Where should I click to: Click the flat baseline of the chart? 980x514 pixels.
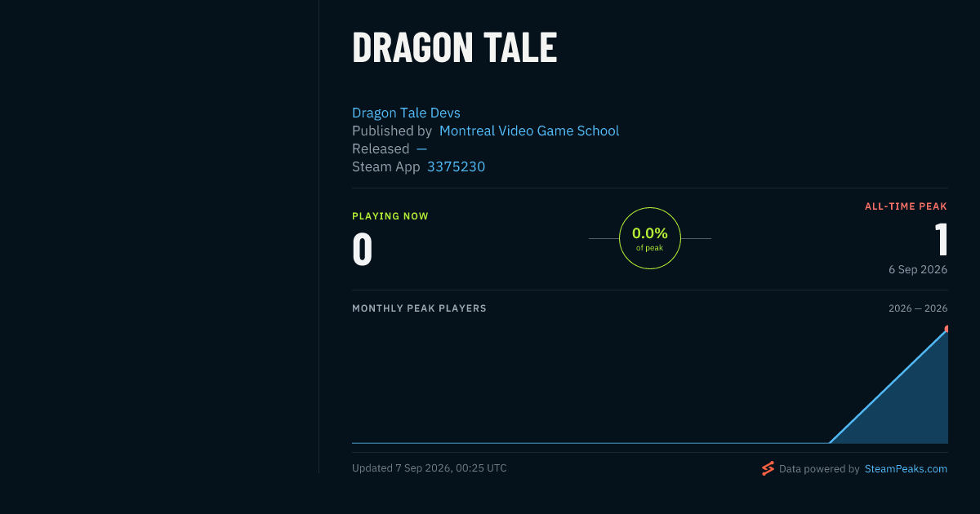click(590, 443)
